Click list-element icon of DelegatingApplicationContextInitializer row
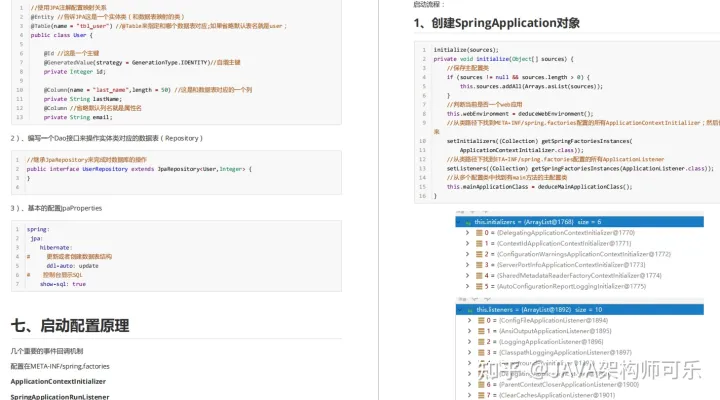The width and height of the screenshot is (720, 400). [479, 233]
